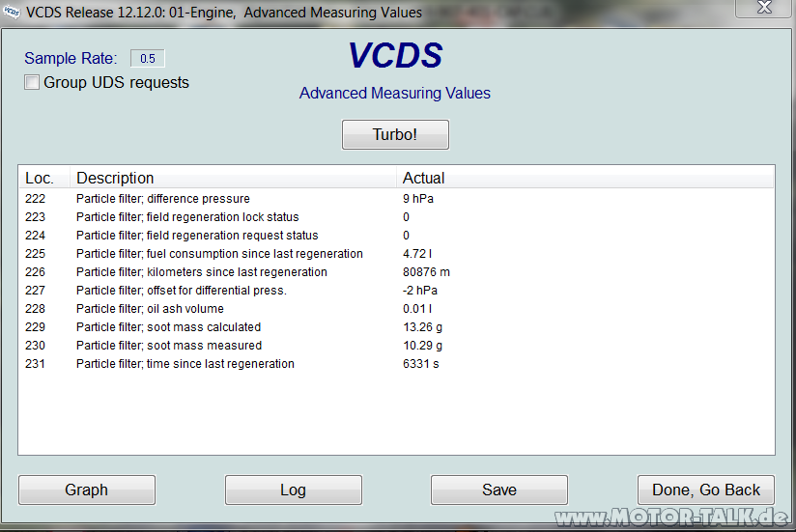
Task: Click the Sample Rate input field
Action: [147, 58]
